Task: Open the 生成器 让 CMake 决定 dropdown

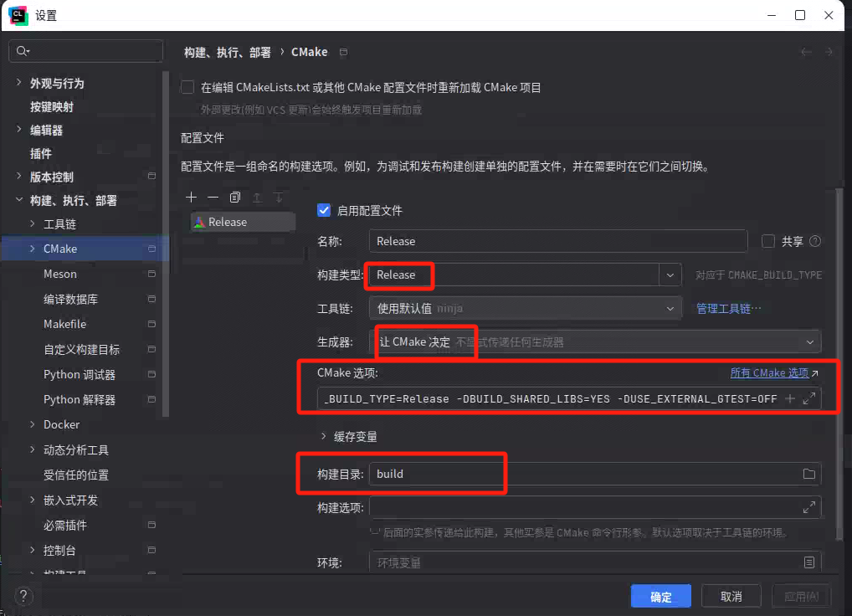Action: (595, 342)
